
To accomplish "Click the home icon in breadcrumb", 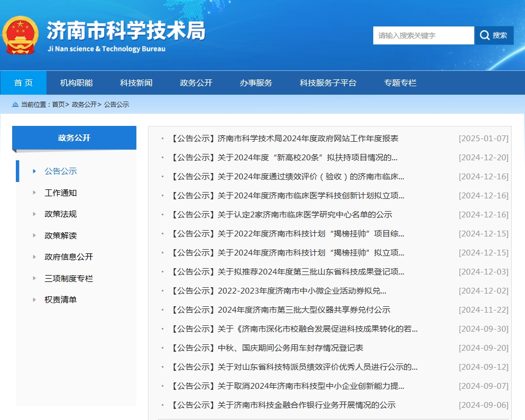I will (x=15, y=105).
